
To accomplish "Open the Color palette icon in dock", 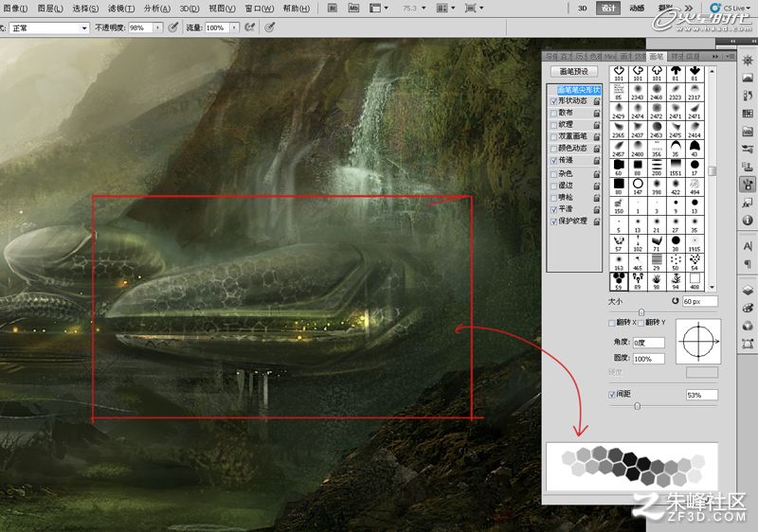I will [x=748, y=308].
